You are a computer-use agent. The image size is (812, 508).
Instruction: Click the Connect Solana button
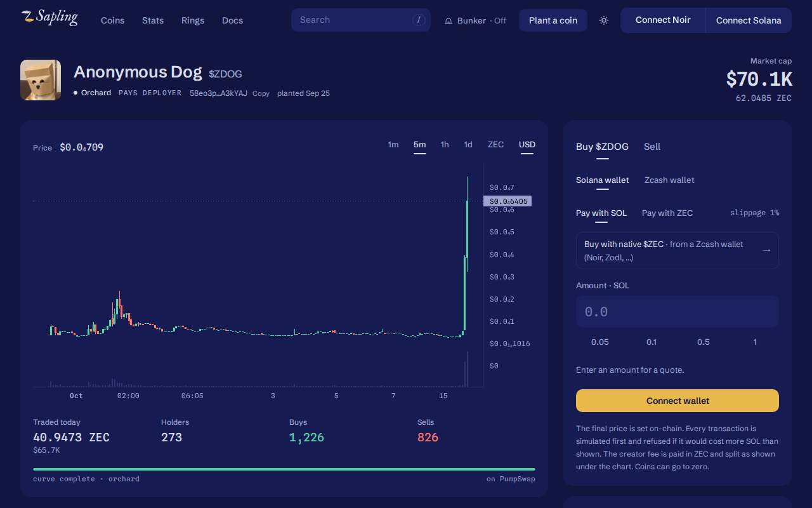(x=749, y=20)
